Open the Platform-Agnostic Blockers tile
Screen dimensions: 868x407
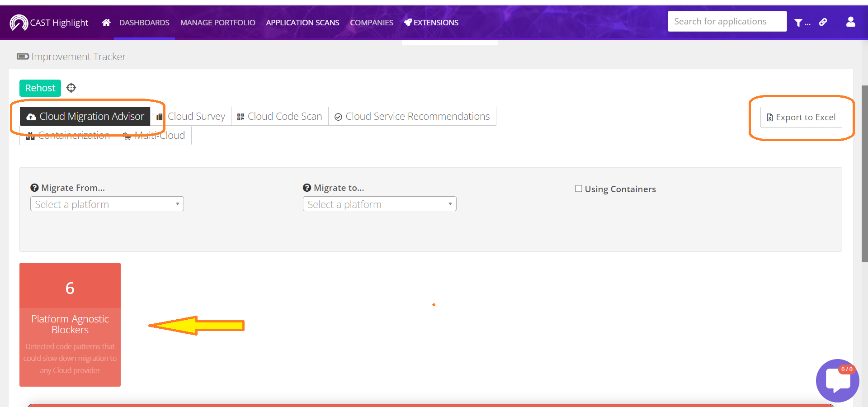70,325
